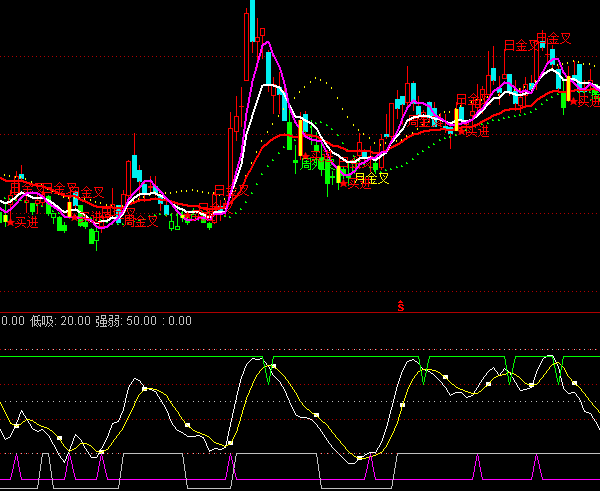600x491 pixels.
Task: Click the peak of the yellow dotted curve
Action: click(318, 78)
